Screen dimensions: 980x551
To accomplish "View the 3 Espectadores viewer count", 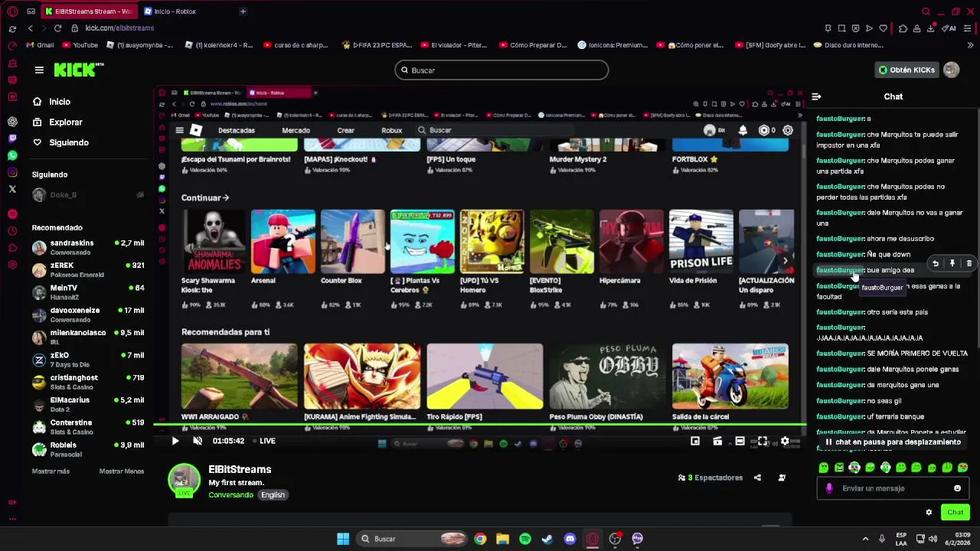I will (x=710, y=478).
